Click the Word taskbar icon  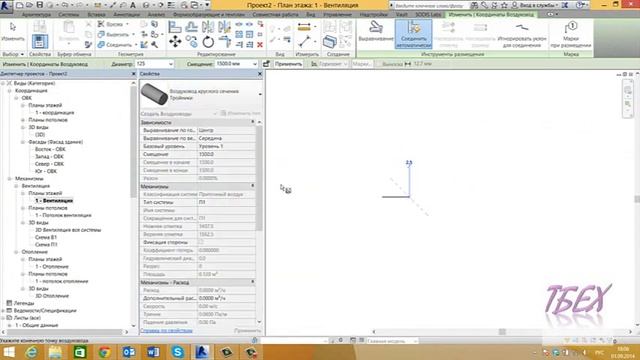pyautogui.click(x=153, y=352)
